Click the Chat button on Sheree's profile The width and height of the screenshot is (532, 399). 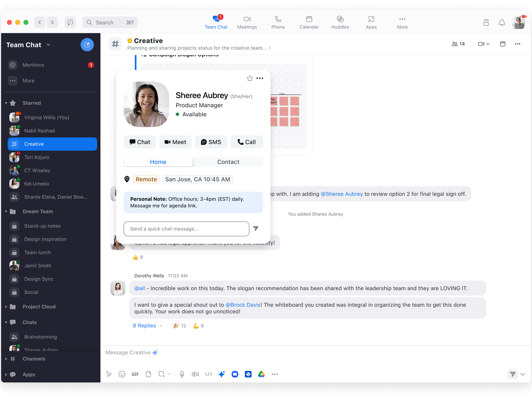tap(140, 142)
